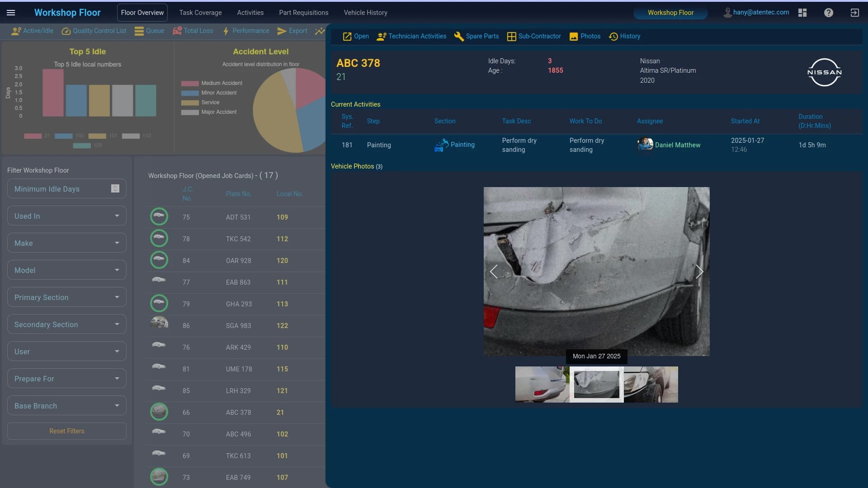
Task: Click the chart trend icon after Export
Action: pyautogui.click(x=320, y=31)
